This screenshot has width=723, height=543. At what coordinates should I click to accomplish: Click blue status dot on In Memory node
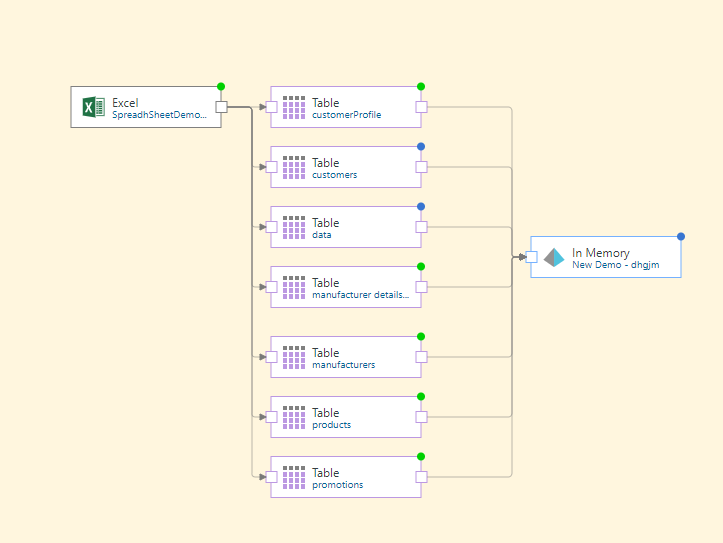[x=681, y=236]
